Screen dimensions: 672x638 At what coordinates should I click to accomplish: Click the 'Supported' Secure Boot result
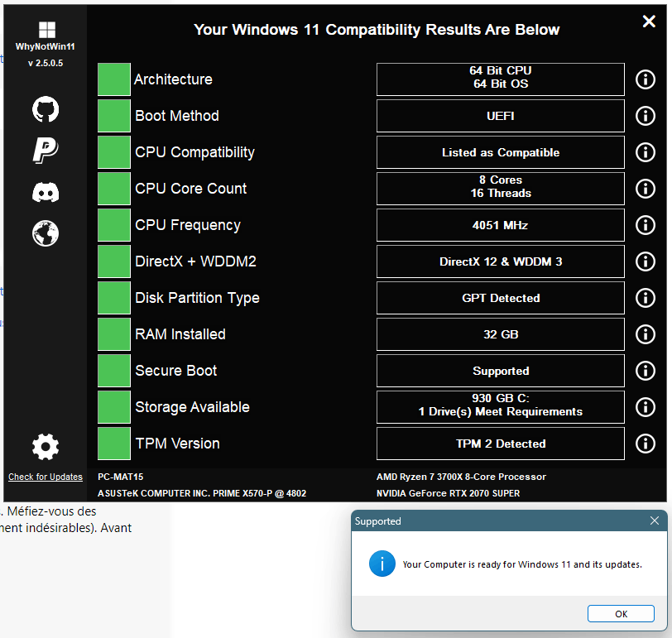(500, 371)
